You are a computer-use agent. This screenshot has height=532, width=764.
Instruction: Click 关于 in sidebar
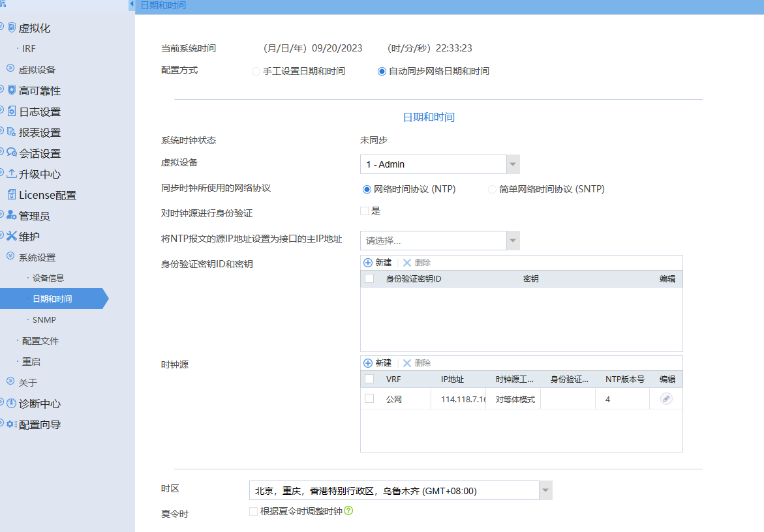[x=28, y=383]
